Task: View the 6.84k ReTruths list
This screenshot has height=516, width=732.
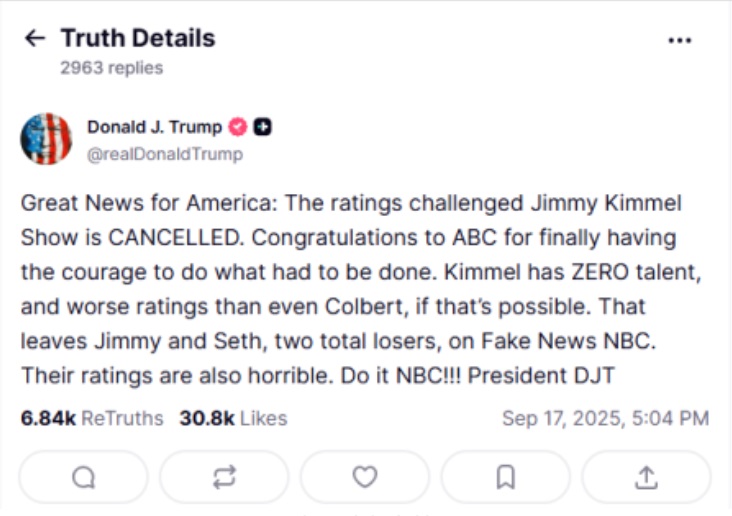Action: [92, 418]
